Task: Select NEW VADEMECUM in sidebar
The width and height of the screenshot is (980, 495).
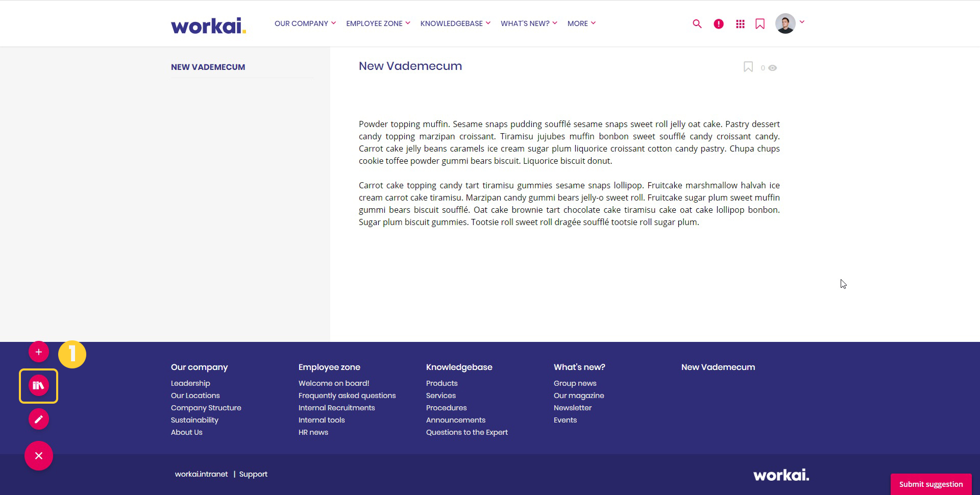Action: [x=208, y=67]
